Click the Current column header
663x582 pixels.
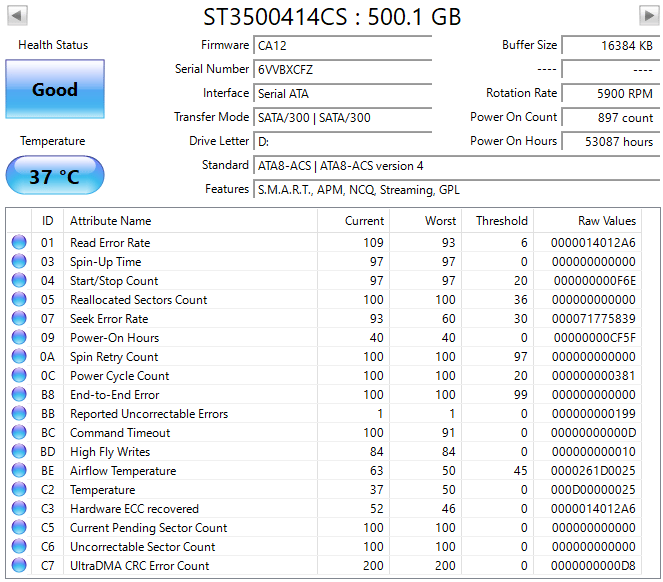tap(353, 221)
